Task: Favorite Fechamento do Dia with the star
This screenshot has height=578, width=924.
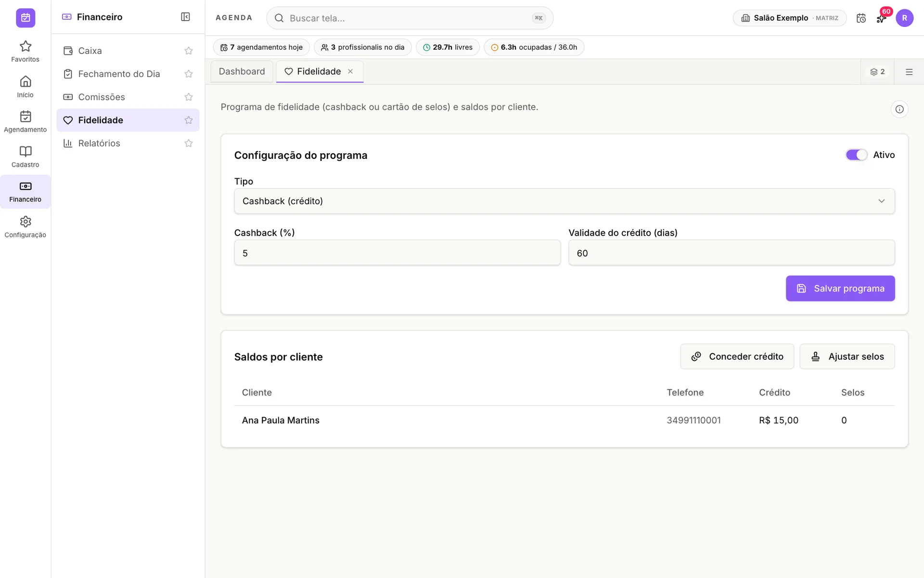Action: (189, 74)
